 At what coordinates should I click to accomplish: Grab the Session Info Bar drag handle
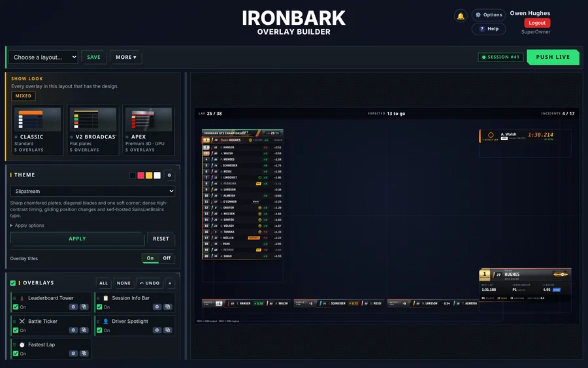(98, 298)
